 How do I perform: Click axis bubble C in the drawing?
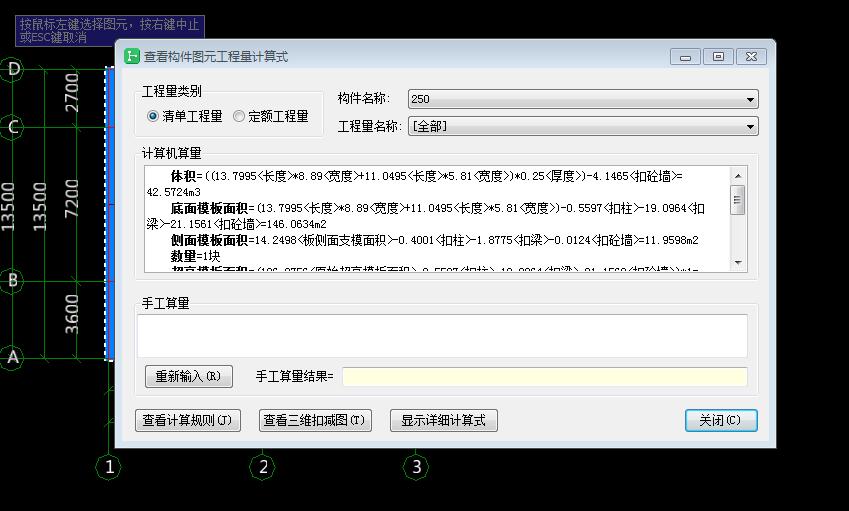[x=13, y=127]
